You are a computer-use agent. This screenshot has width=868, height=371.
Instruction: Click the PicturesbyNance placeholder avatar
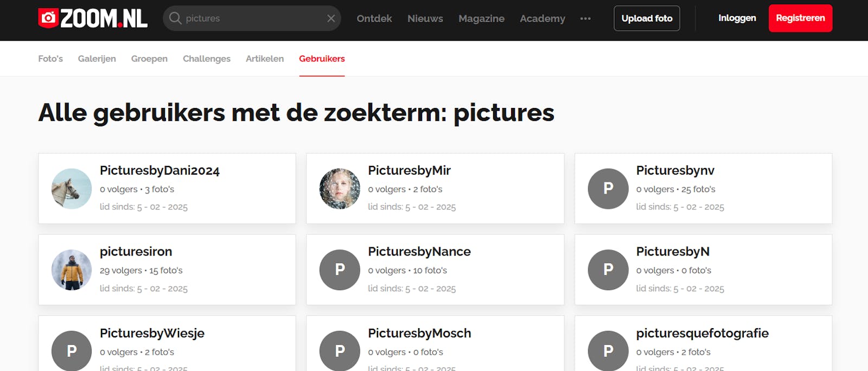click(x=340, y=270)
